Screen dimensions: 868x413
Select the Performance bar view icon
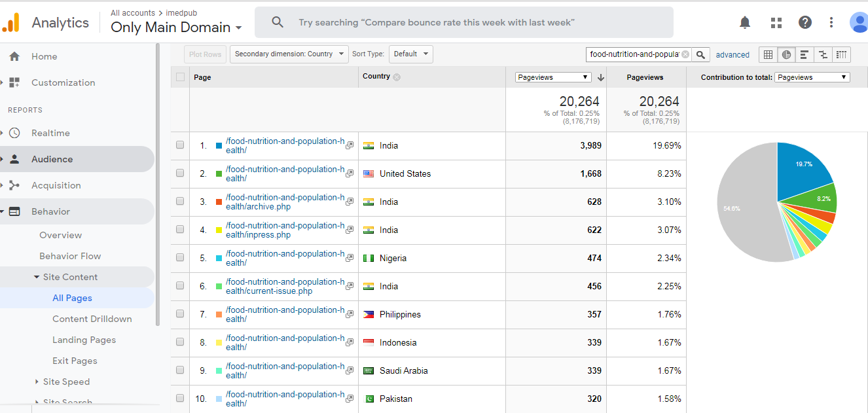point(805,55)
